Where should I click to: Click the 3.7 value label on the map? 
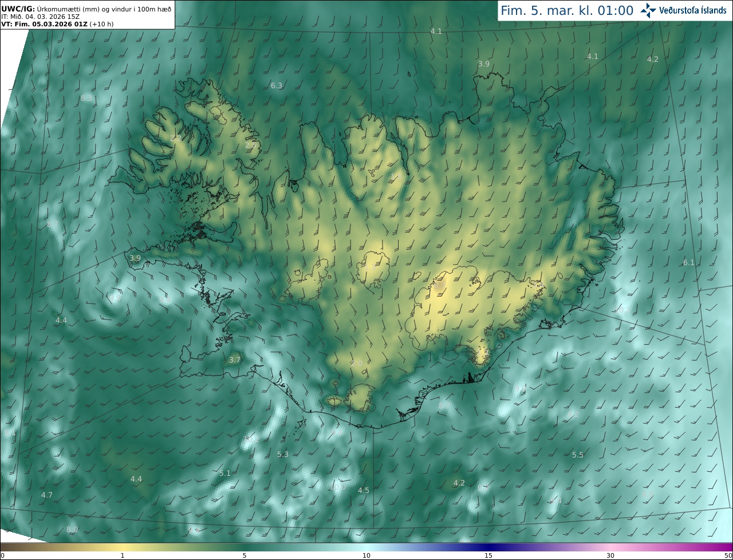coord(235,360)
